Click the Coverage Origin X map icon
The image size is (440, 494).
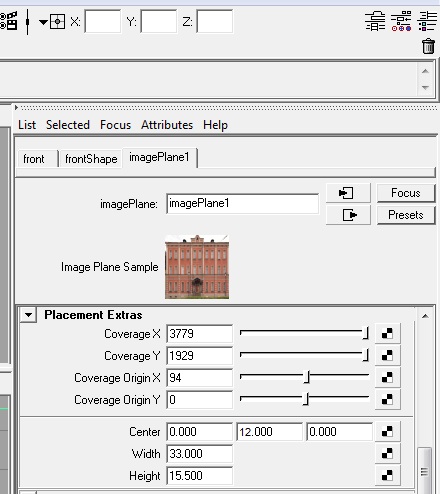pyautogui.click(x=387, y=377)
